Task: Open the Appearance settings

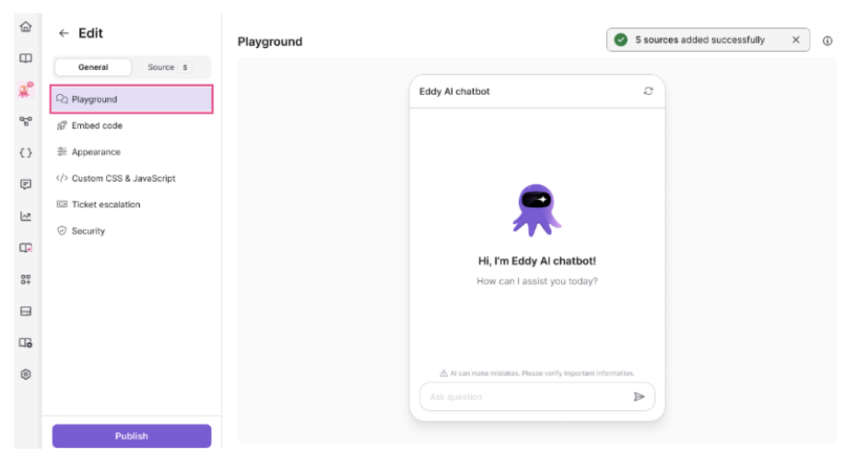Action: [96, 152]
